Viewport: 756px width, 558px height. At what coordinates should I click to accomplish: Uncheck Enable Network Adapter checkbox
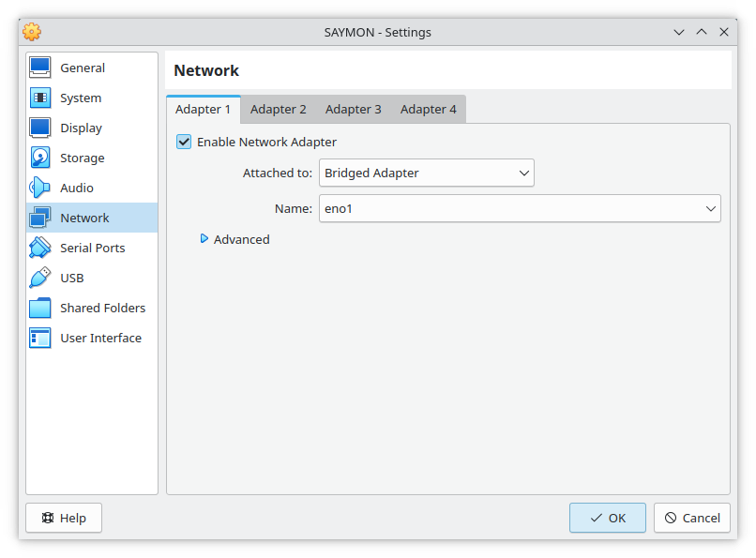[184, 143]
